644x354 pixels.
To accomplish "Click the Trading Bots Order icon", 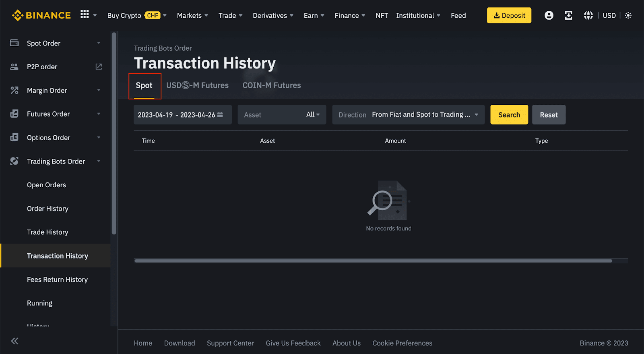I will pos(14,161).
